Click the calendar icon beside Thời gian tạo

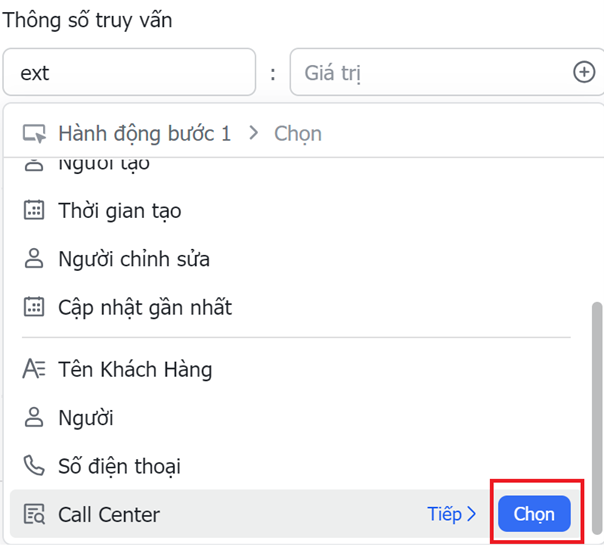[x=34, y=211]
